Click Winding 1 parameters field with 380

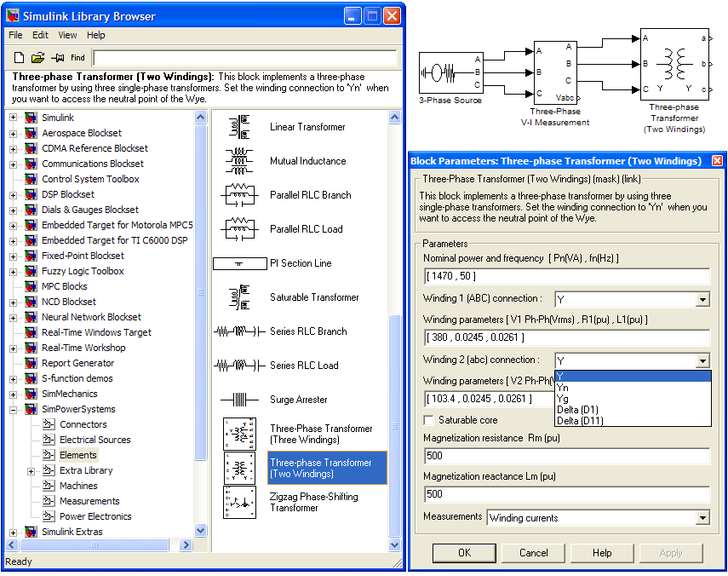point(567,337)
